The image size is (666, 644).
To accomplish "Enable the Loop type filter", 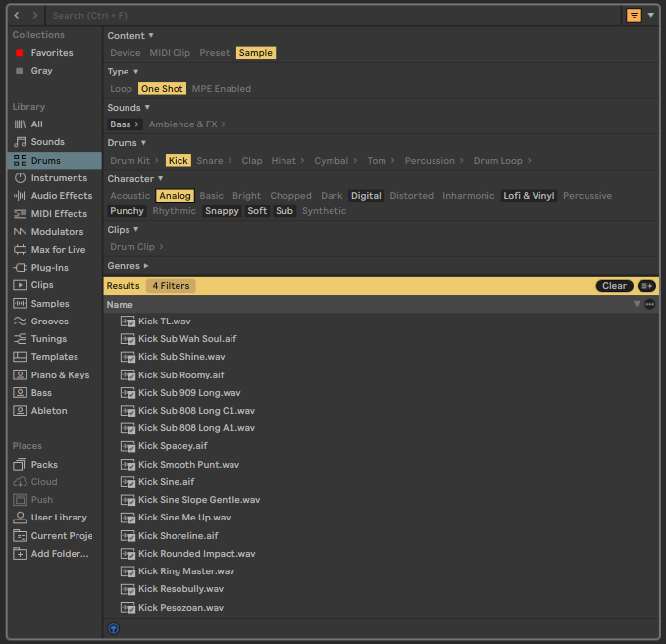I will 121,89.
